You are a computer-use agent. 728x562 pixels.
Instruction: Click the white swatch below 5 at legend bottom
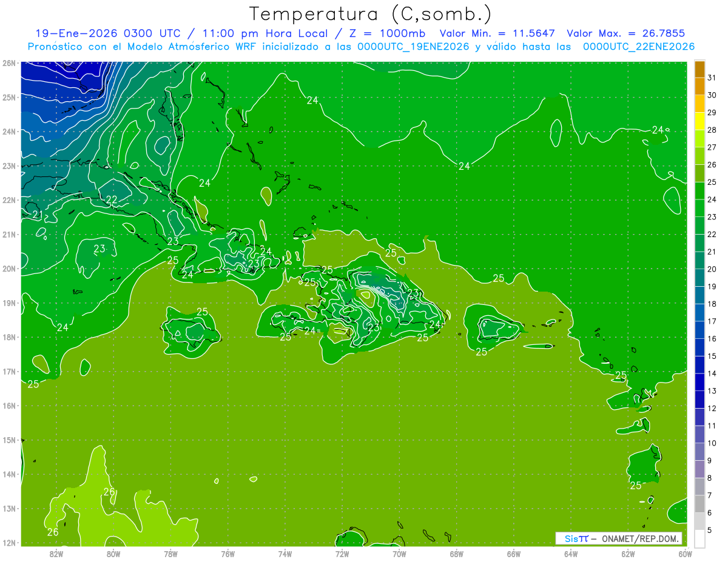(699, 539)
